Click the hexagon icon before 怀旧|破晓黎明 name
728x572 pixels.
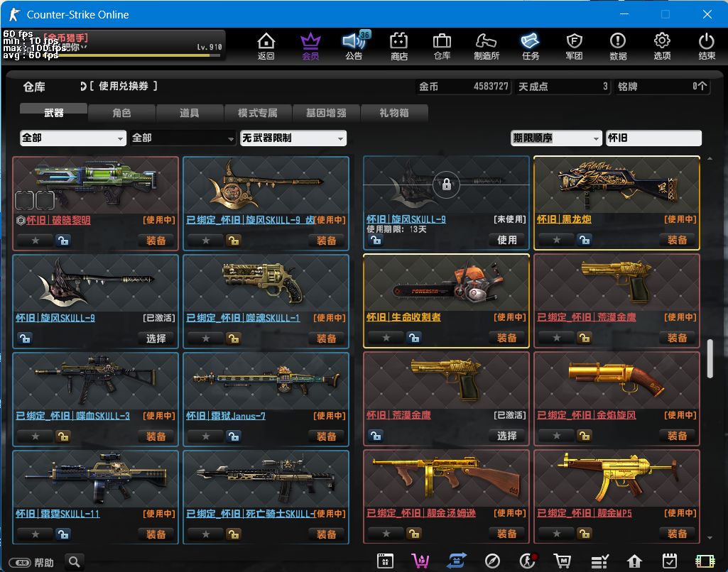(21, 221)
